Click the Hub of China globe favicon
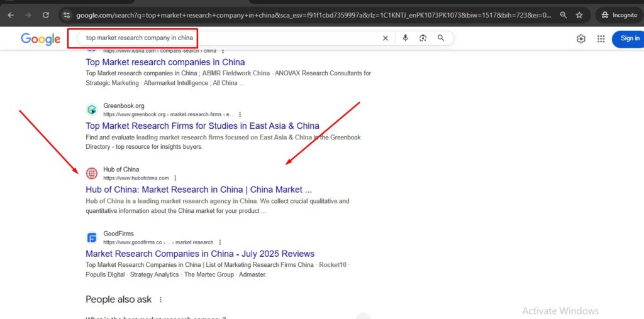Screen dimensions: 644x319 pos(92,173)
